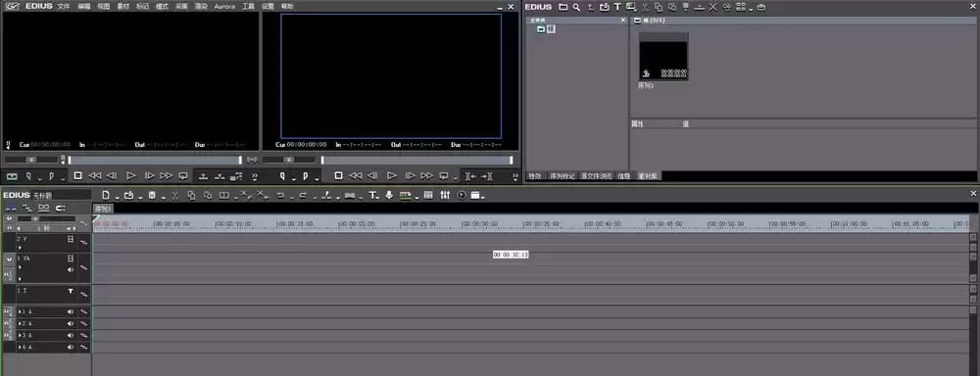Image resolution: width=980 pixels, height=376 pixels.
Task: Open the 编辑 menu
Action: 84,6
